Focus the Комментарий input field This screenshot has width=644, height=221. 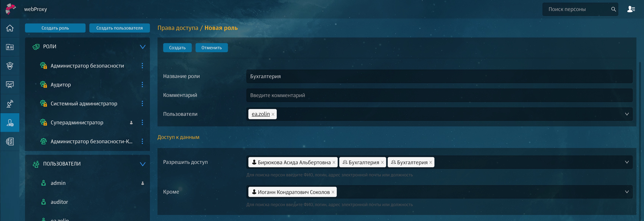click(x=439, y=95)
